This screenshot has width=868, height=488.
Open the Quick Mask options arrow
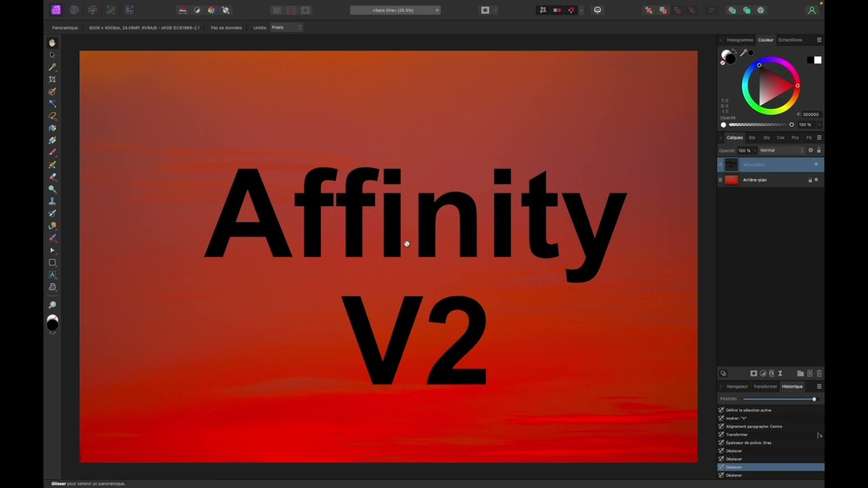496,10
